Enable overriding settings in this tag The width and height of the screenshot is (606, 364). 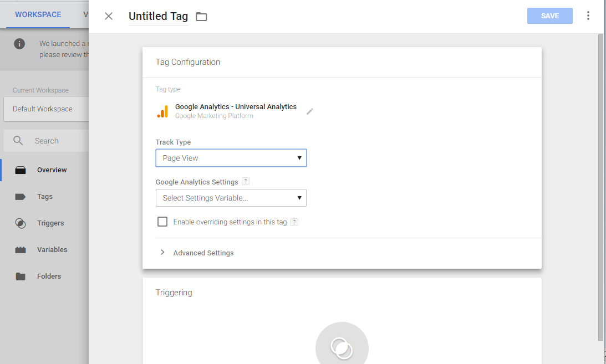click(x=162, y=222)
